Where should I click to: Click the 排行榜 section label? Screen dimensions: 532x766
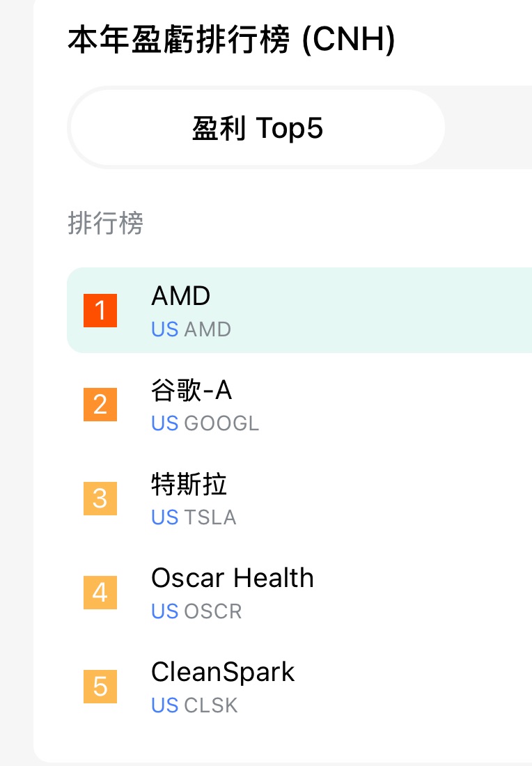[105, 224]
